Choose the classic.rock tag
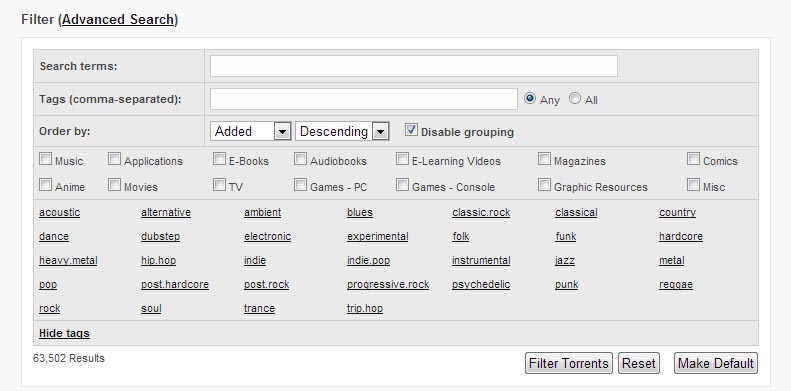Viewport: 791px width, 391px height. pyautogui.click(x=481, y=212)
